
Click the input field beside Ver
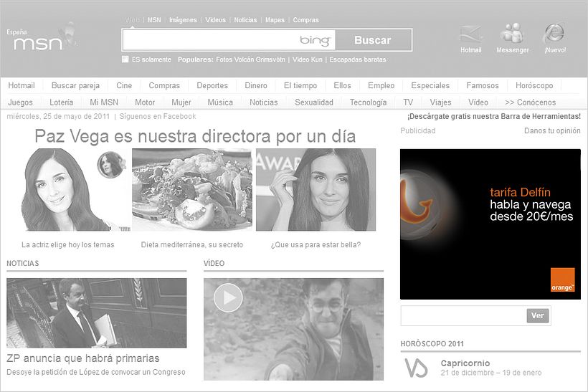click(463, 315)
